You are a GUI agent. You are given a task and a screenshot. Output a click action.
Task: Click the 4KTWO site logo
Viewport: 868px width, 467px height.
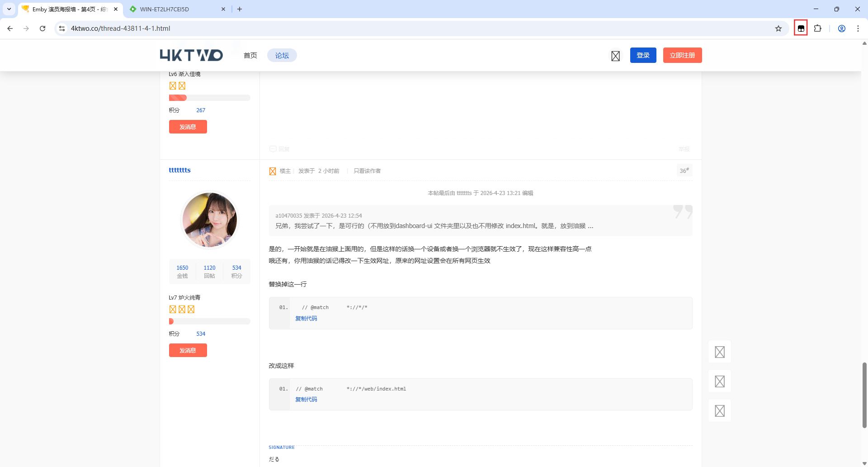tap(191, 55)
